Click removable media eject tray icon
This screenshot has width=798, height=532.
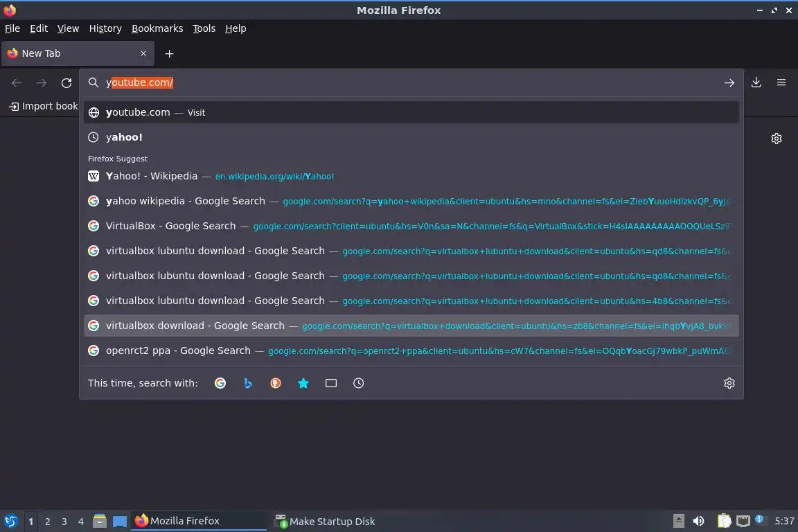(678, 522)
